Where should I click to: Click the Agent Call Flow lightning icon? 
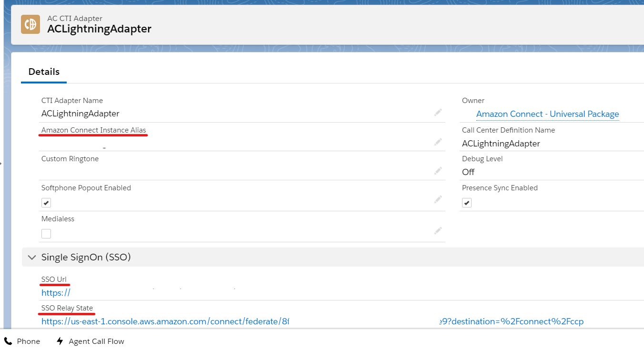pos(60,341)
